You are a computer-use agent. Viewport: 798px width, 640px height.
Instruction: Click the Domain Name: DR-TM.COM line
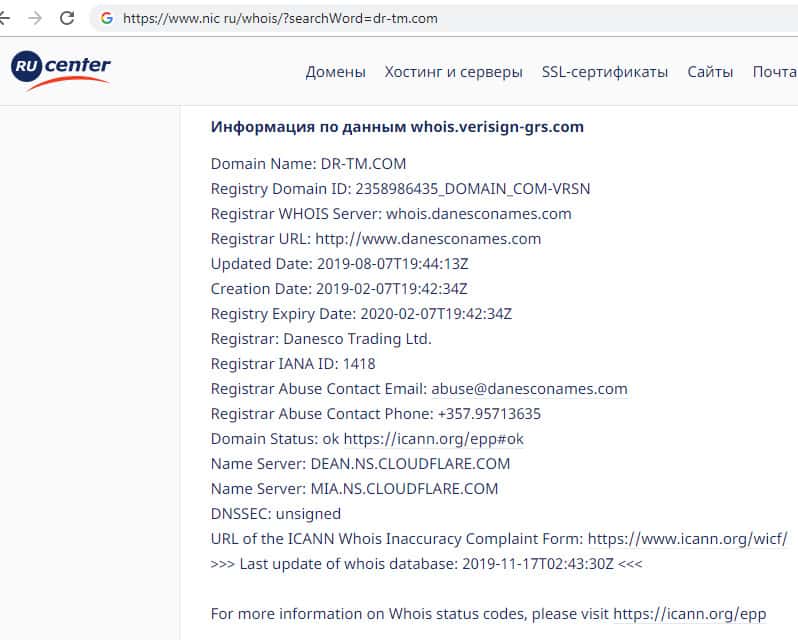[x=308, y=164]
